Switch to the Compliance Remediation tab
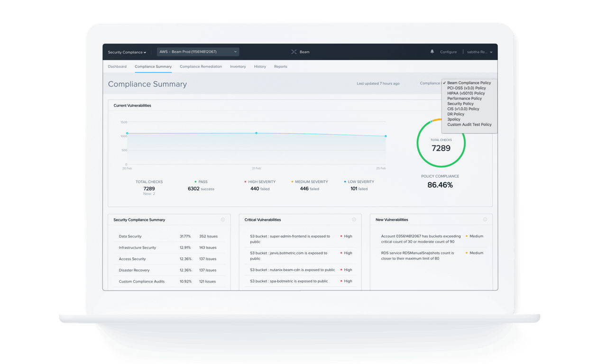 click(201, 67)
